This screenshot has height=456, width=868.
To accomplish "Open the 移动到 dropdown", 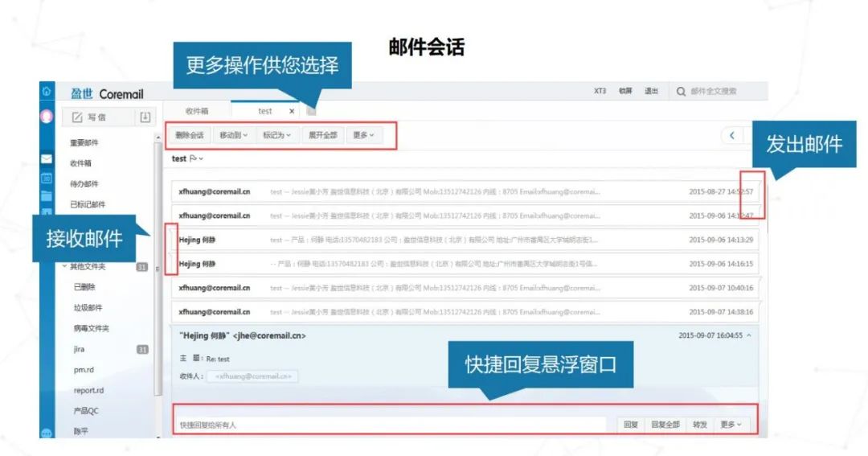I will click(x=233, y=135).
